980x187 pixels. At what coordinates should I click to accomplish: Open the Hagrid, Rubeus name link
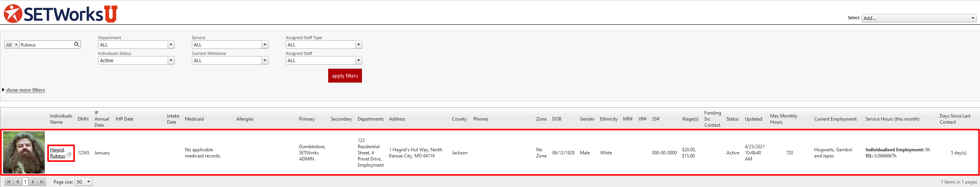(57, 153)
